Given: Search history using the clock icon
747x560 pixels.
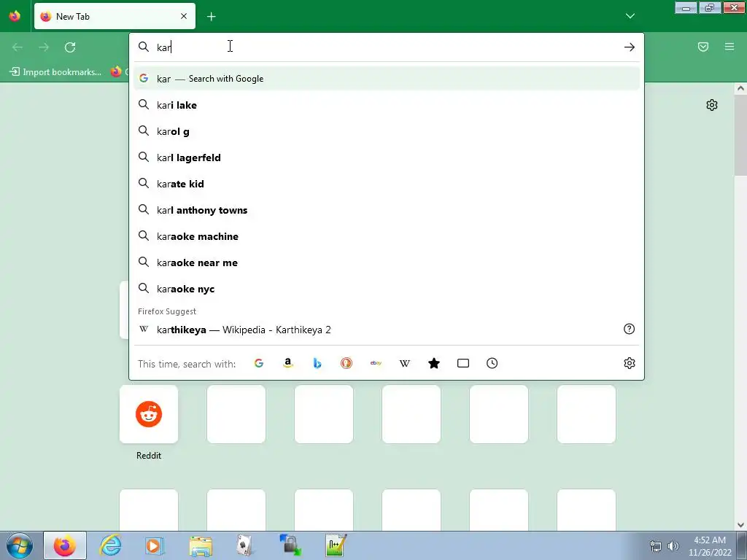Looking at the screenshot, I should [492, 363].
